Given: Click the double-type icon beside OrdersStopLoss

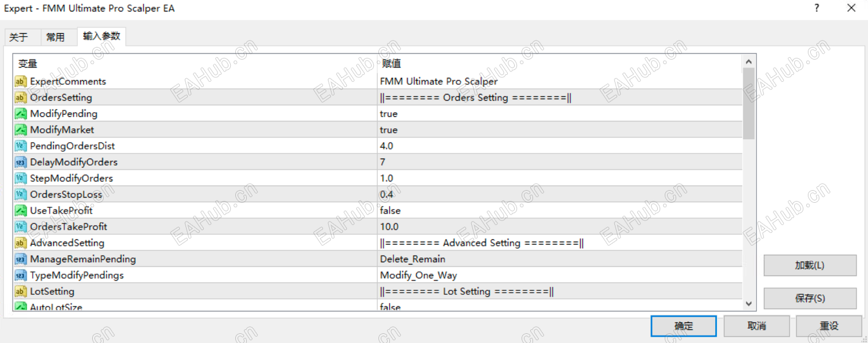Looking at the screenshot, I should coord(21,194).
